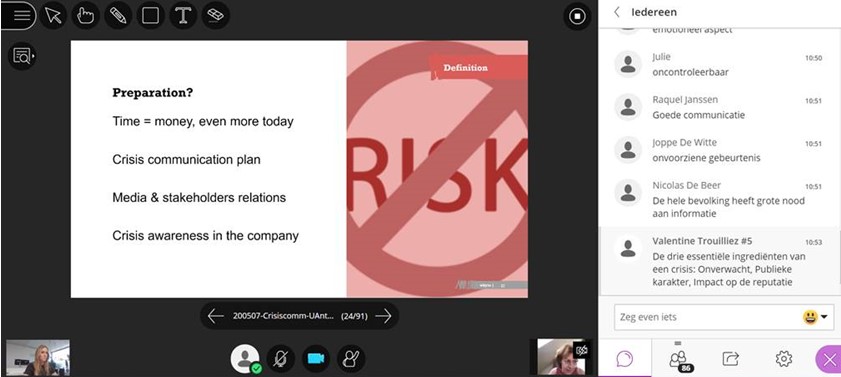This screenshot has height=377, width=841.
Task: Click the slide counter '(24/91)'
Action: (x=355, y=316)
